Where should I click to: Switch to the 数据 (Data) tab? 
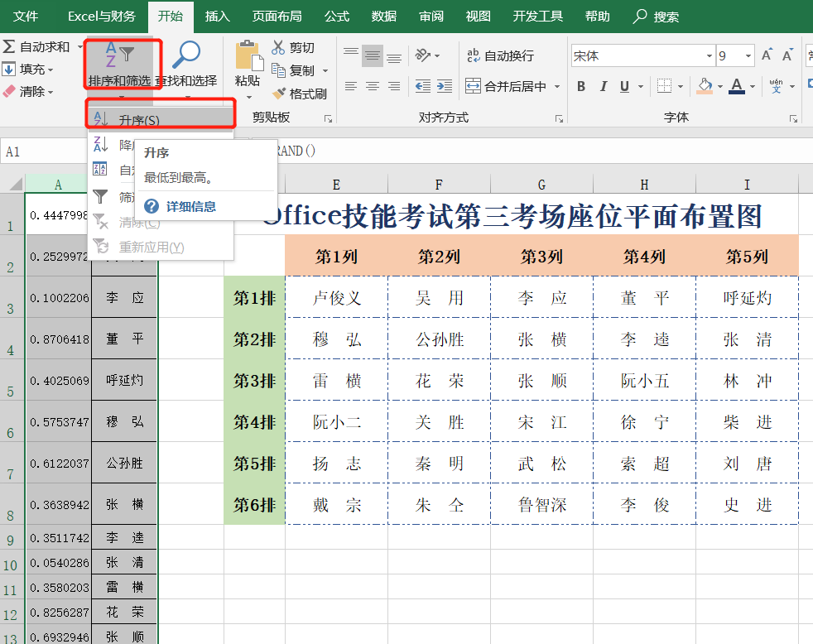tap(384, 16)
